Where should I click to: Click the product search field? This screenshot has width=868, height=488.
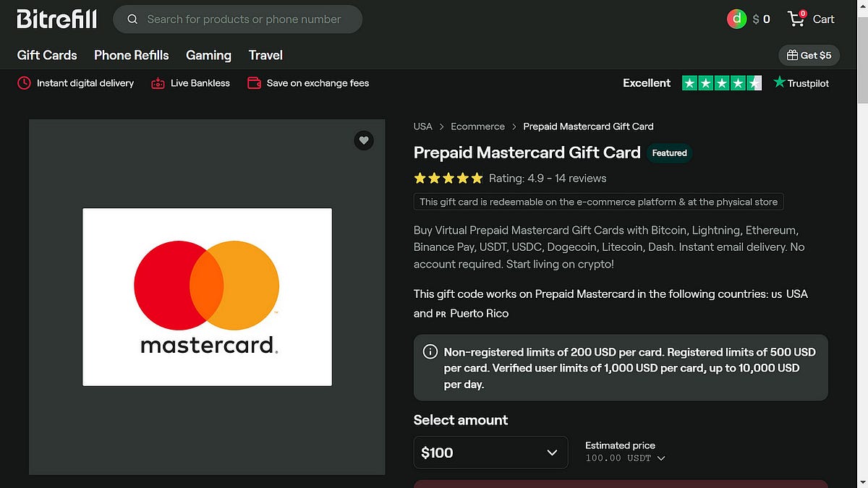238,20
